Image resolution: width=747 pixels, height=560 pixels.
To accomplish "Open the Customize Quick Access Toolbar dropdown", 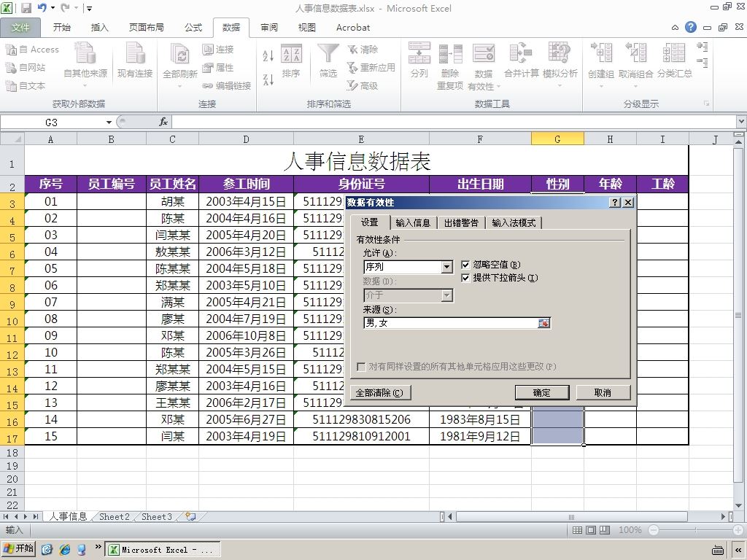I will [89, 9].
